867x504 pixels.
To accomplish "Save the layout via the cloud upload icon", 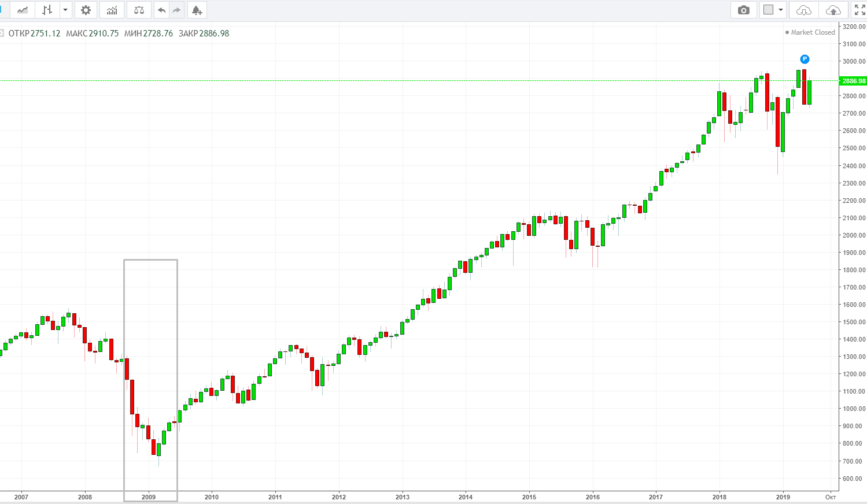I will 833,10.
